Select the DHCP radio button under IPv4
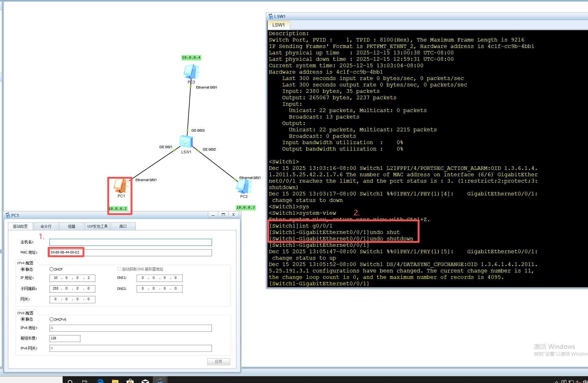Image resolution: width=588 pixels, height=383 pixels. [52, 269]
